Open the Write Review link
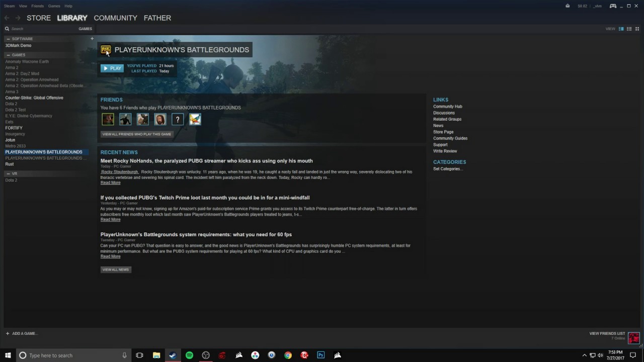 click(445, 151)
